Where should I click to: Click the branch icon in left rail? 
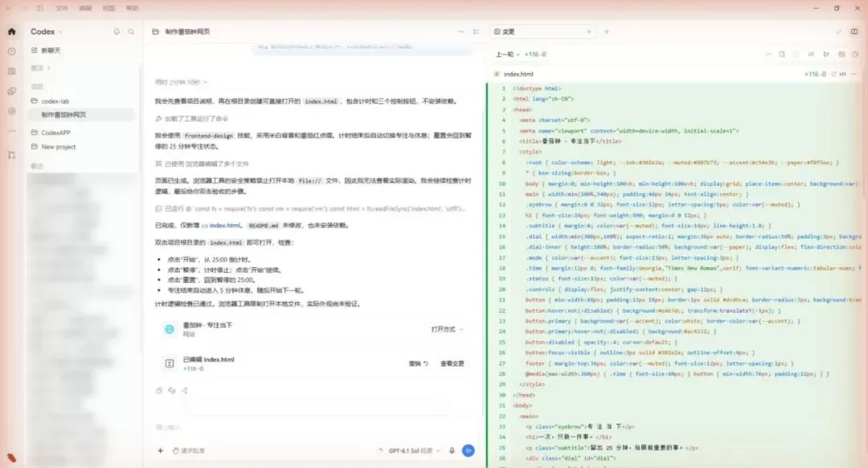click(11, 155)
